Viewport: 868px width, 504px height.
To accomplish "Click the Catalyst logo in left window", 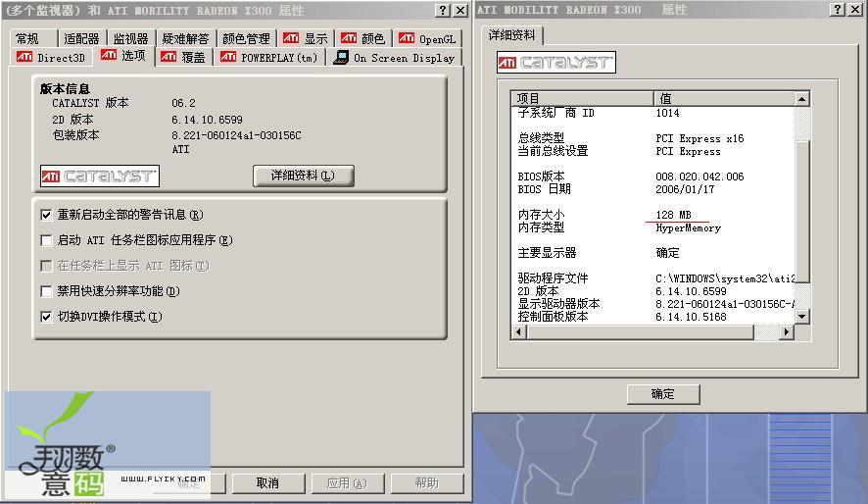I will [x=100, y=176].
